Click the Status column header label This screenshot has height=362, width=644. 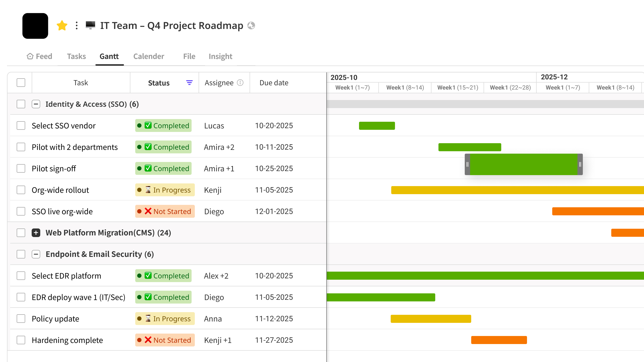coord(159,83)
